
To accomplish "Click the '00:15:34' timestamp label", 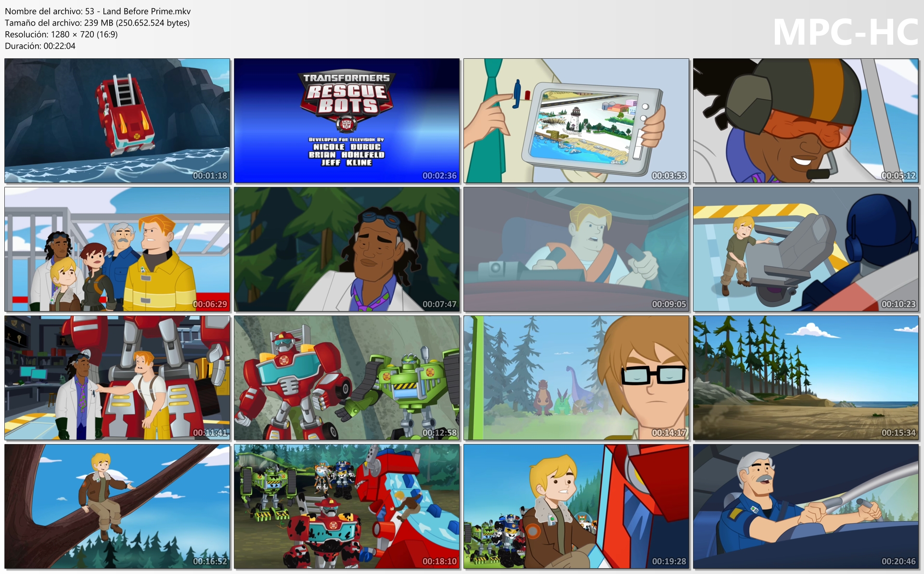I will coord(898,433).
